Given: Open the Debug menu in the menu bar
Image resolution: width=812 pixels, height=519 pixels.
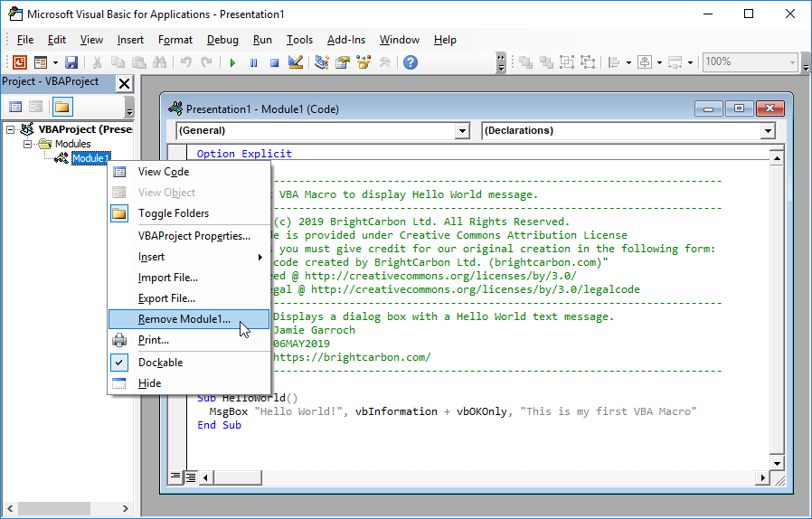Looking at the screenshot, I should click(222, 40).
